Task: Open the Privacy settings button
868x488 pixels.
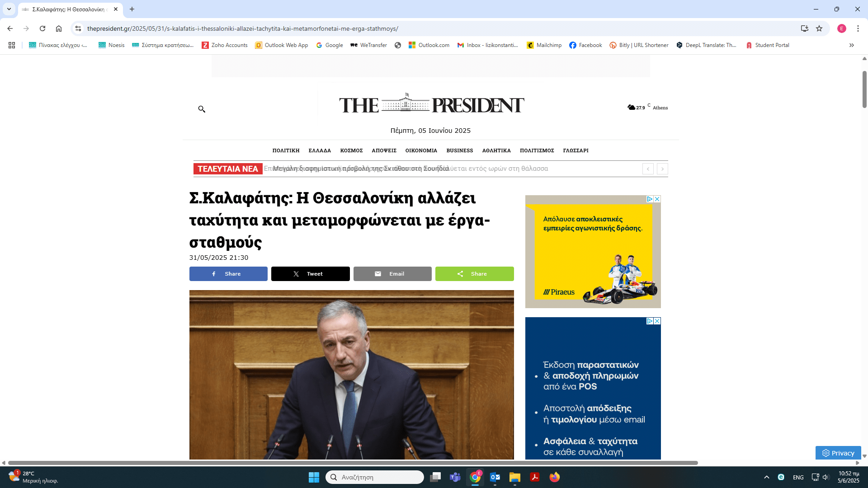Action: (x=838, y=453)
